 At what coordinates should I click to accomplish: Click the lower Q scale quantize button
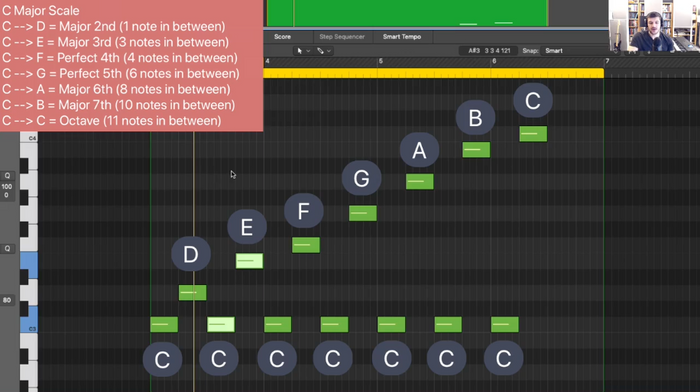click(7, 249)
